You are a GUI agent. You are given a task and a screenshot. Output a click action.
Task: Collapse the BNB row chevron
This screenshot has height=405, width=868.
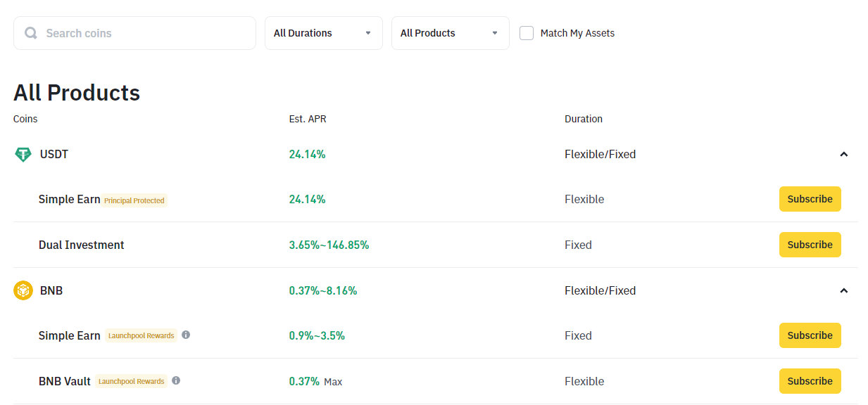[x=844, y=290]
